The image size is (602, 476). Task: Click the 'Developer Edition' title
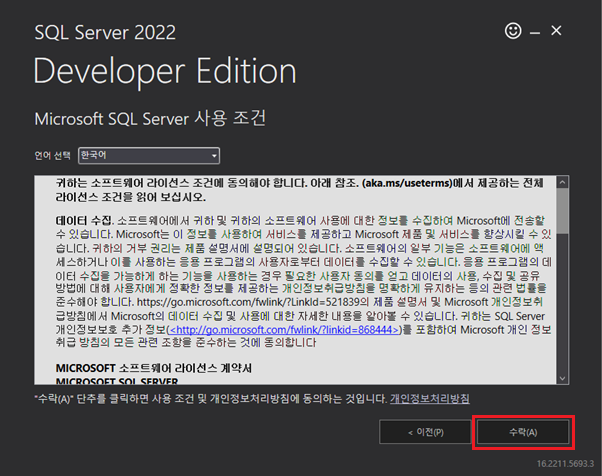(165, 71)
